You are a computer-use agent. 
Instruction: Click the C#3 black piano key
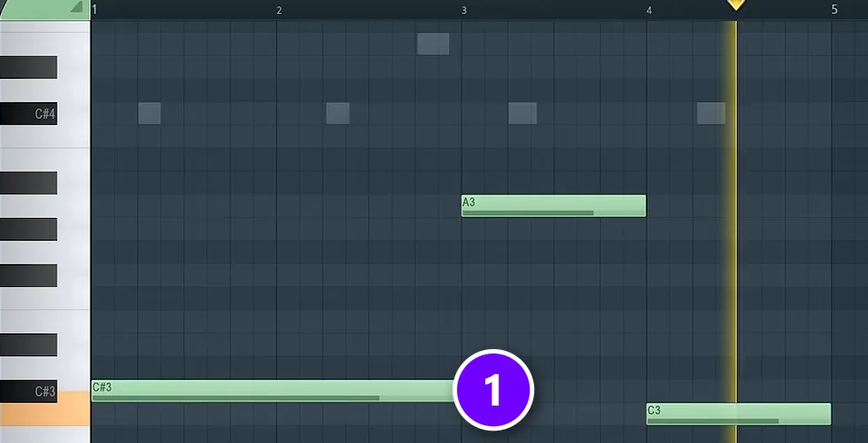tap(28, 391)
